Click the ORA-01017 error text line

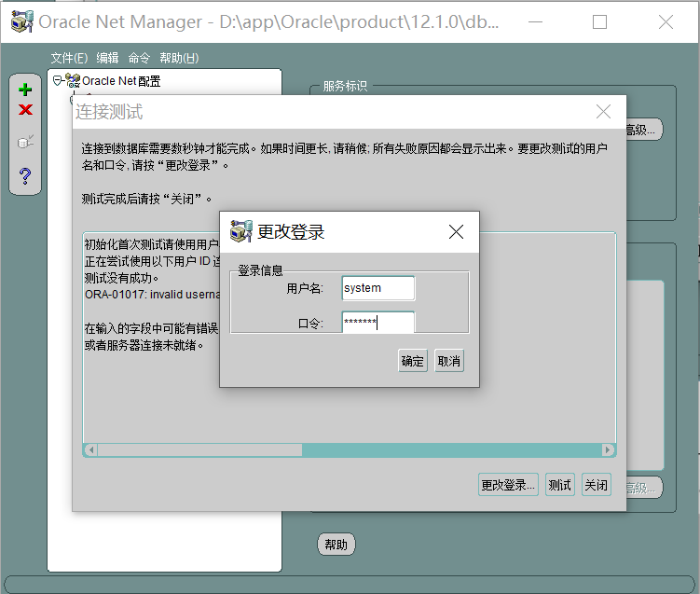click(x=152, y=295)
